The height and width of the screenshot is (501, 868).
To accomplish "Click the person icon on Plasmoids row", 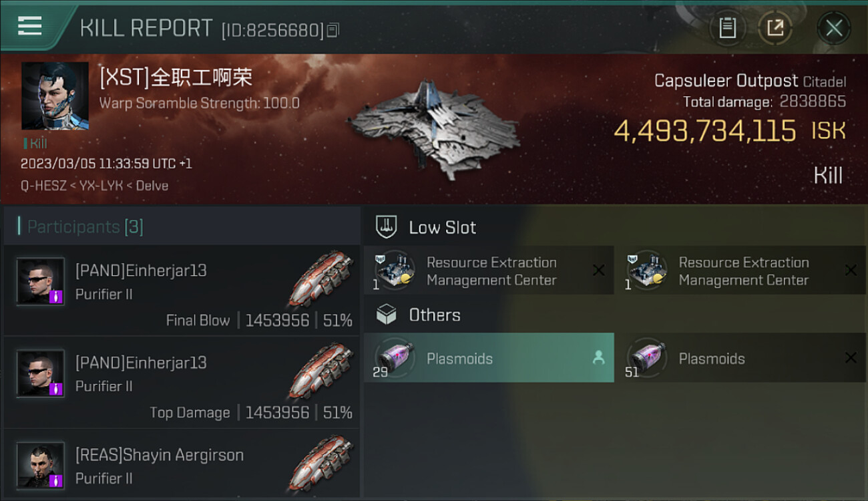I will point(598,358).
